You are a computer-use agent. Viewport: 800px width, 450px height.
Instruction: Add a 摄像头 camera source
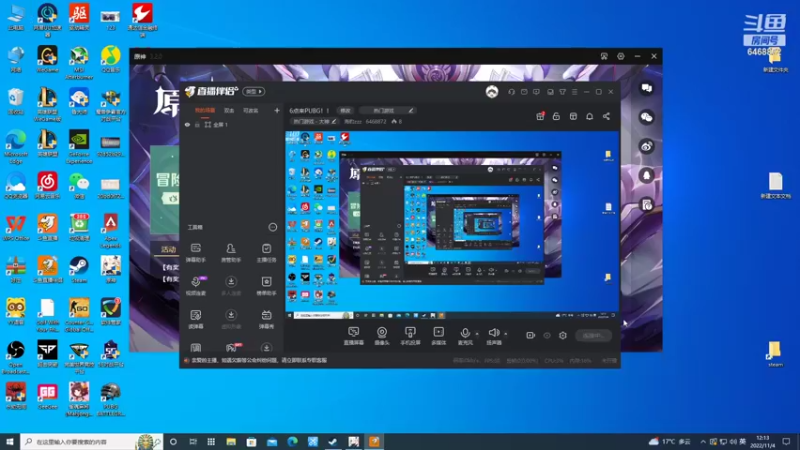click(382, 336)
